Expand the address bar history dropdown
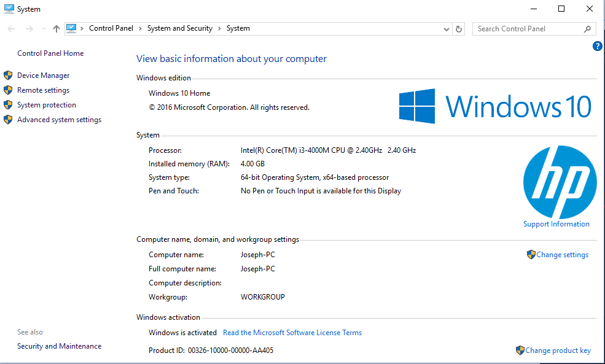 pyautogui.click(x=447, y=29)
